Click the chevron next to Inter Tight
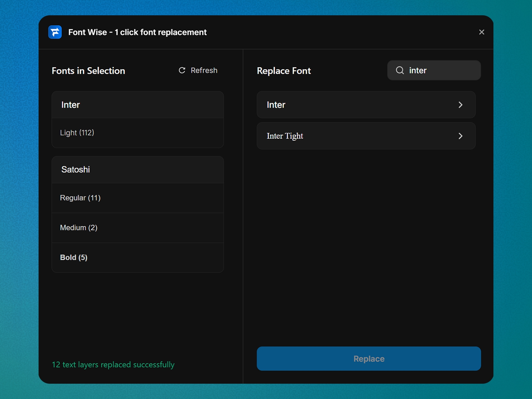The width and height of the screenshot is (532, 399). (461, 136)
